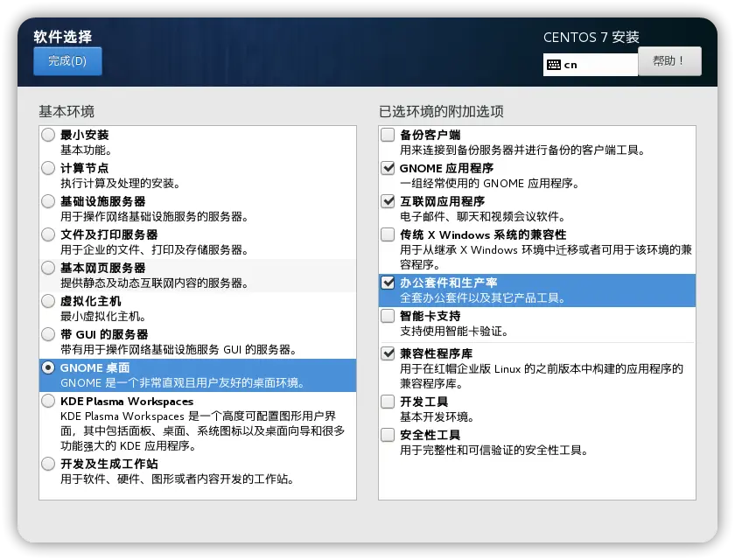Image resolution: width=735 pixels, height=560 pixels.
Task: Click the 兼容性程序库 description about 红帽企业版 Linux
Action: 542,376
